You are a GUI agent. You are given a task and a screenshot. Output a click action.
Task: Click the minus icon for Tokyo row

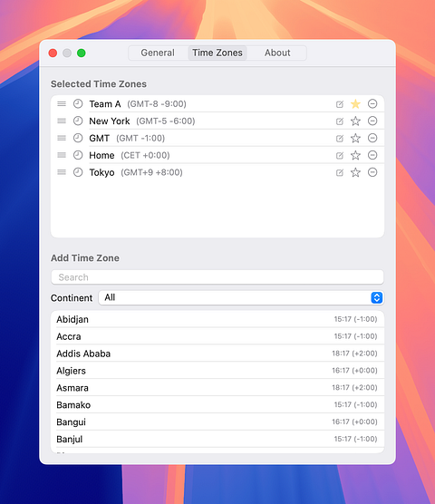(372, 172)
